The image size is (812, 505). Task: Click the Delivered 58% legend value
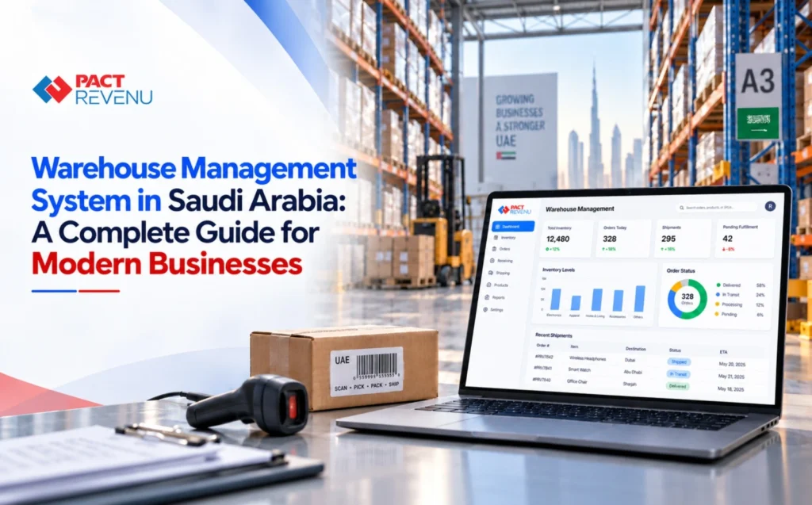760,285
